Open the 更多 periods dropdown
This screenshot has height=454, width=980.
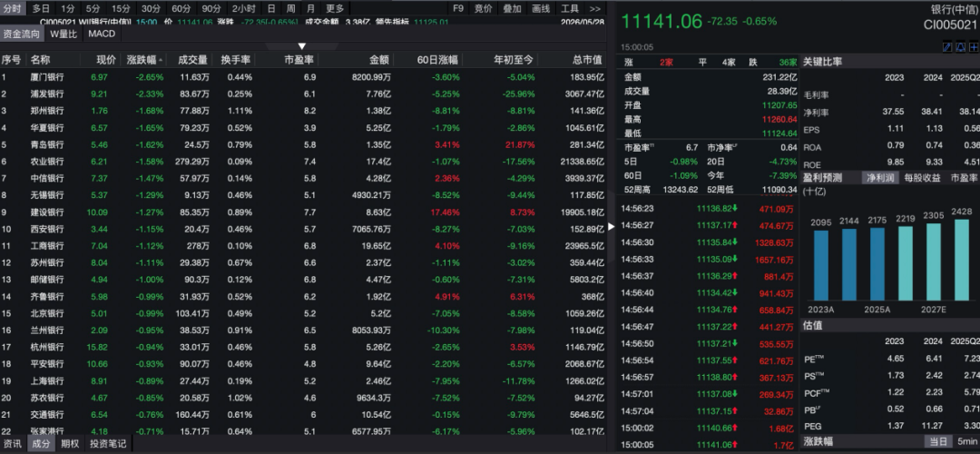[335, 9]
